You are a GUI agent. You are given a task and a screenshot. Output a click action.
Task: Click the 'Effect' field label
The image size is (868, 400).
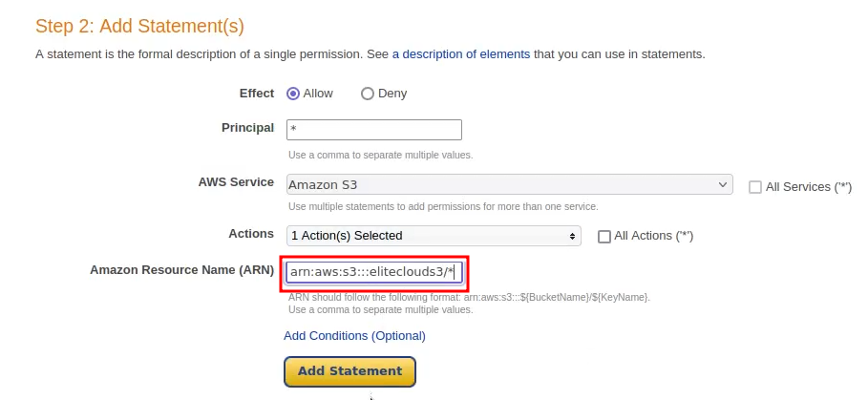(257, 94)
